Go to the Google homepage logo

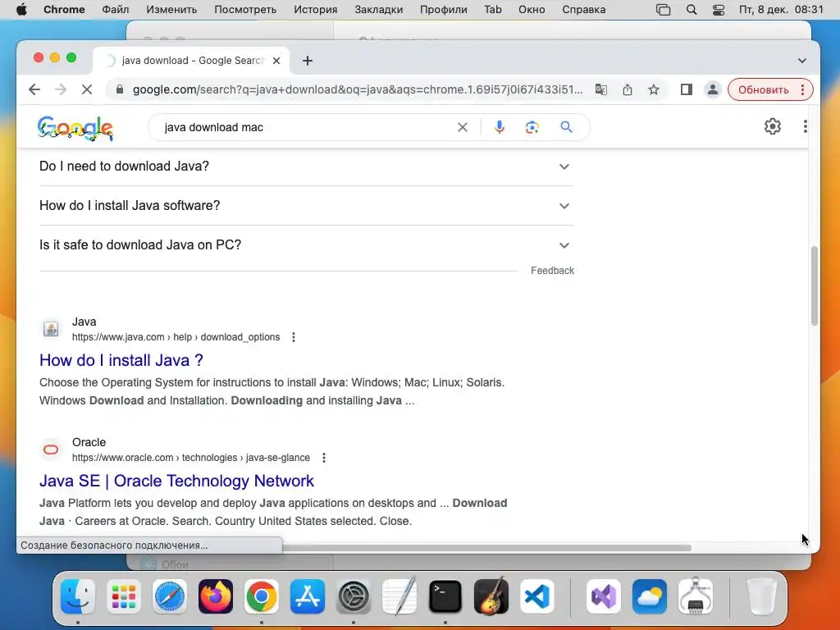pos(75,128)
